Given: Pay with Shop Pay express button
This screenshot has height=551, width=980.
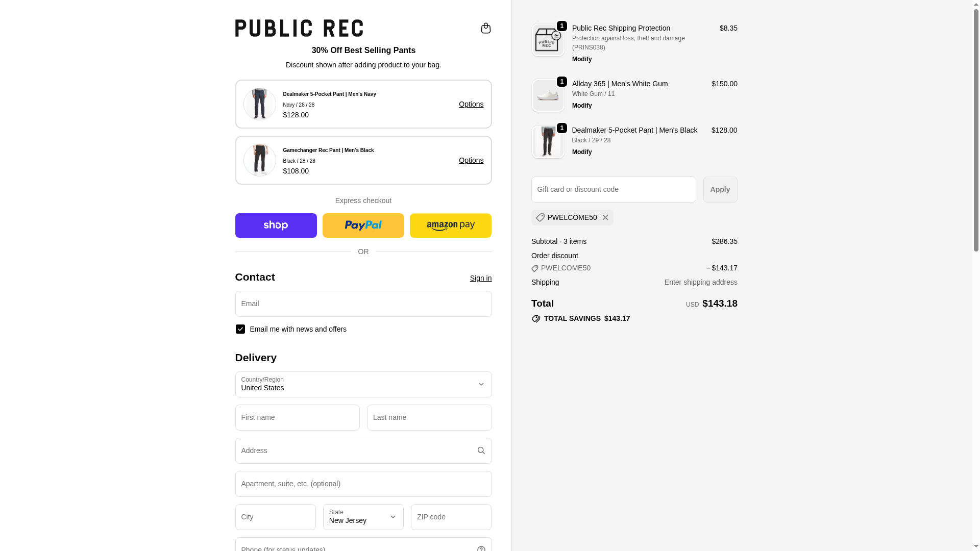Looking at the screenshot, I should tap(276, 226).
